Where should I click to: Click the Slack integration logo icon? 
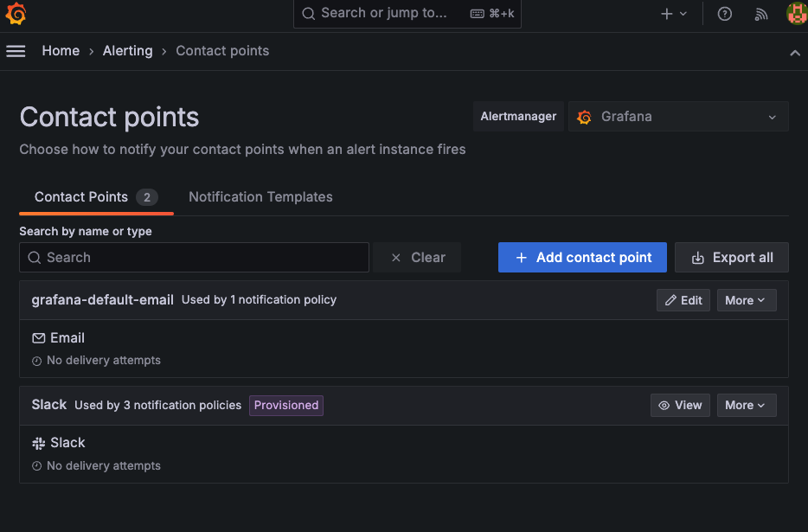point(39,443)
